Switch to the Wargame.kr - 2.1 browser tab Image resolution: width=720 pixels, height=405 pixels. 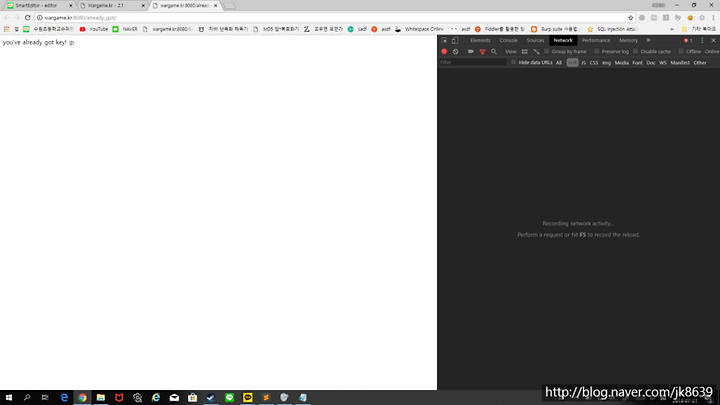110,6
